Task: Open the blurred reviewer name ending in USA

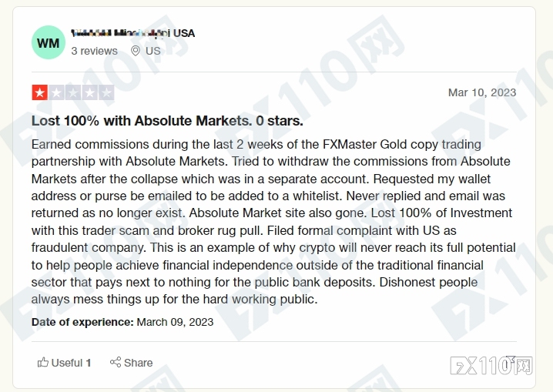Action: 132,33
